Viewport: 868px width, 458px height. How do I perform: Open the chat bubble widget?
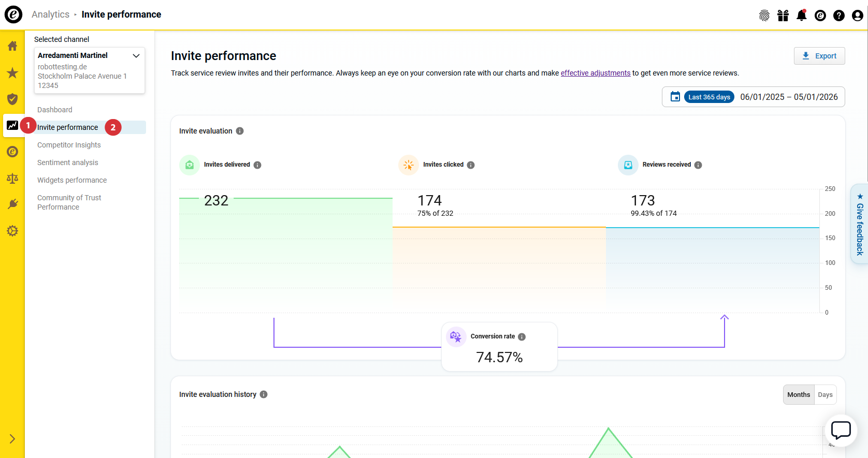pos(841,430)
